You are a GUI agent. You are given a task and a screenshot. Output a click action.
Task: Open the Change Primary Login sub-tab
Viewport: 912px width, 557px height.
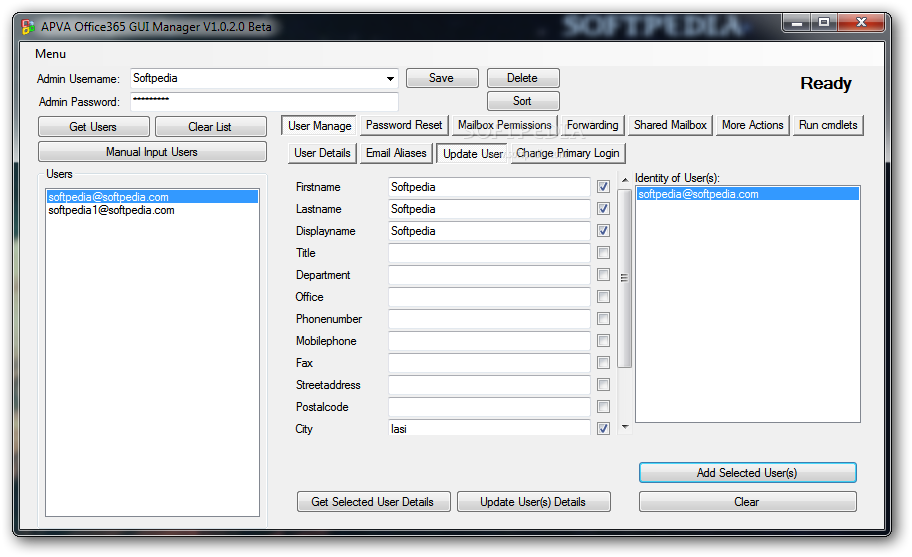[568, 153]
